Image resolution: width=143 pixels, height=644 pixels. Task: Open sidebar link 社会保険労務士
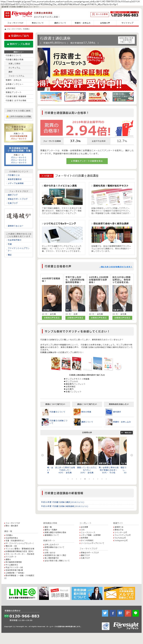[15, 240]
